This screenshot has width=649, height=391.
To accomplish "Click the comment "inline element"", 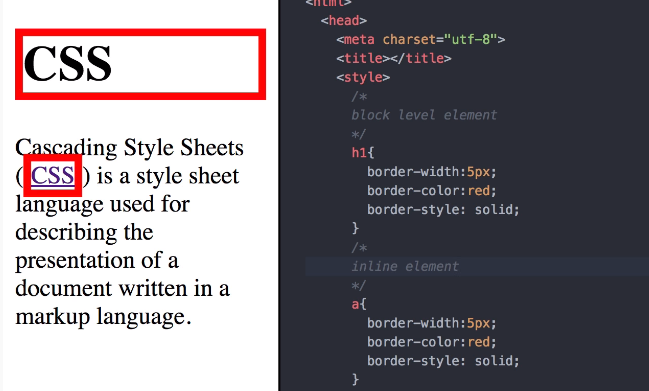I will tap(405, 266).
